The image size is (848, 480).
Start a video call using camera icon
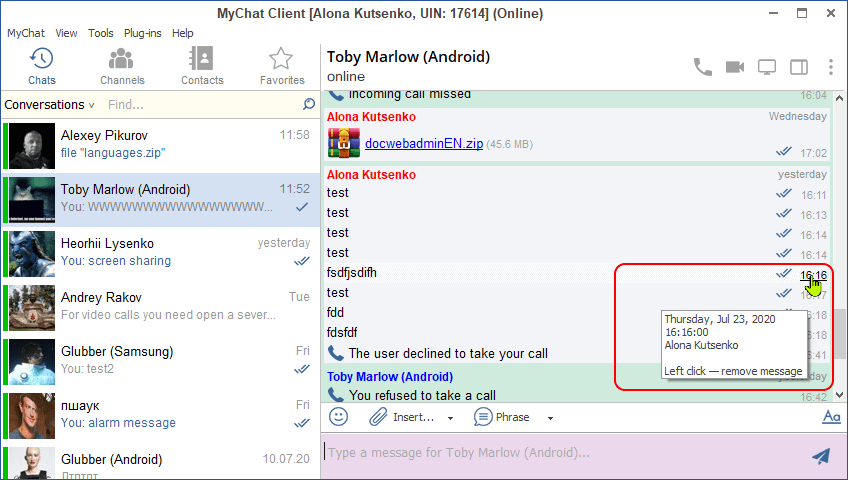735,67
